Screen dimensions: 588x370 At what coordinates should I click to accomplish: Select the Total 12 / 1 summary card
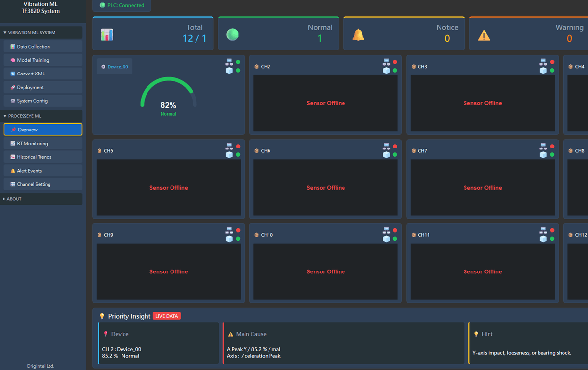point(153,34)
